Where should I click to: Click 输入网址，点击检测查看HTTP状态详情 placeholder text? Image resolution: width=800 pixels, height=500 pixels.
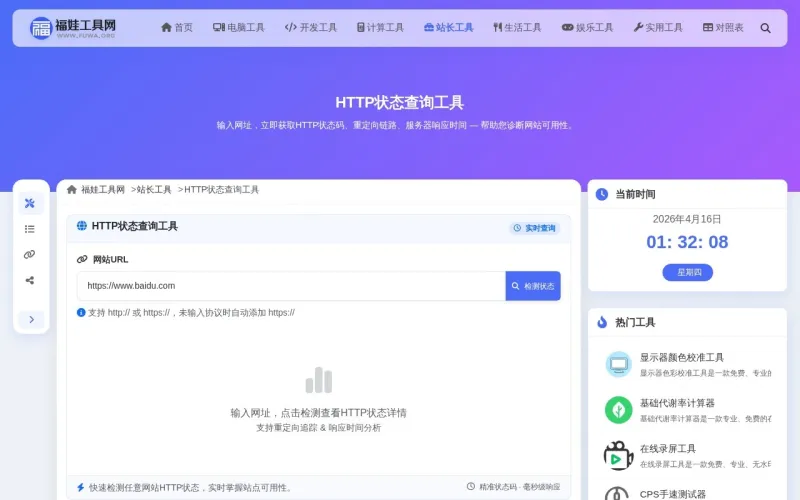pos(318,413)
